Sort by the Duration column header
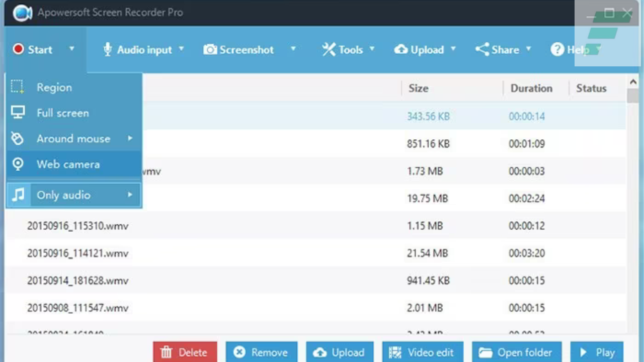644x362 pixels. [531, 88]
